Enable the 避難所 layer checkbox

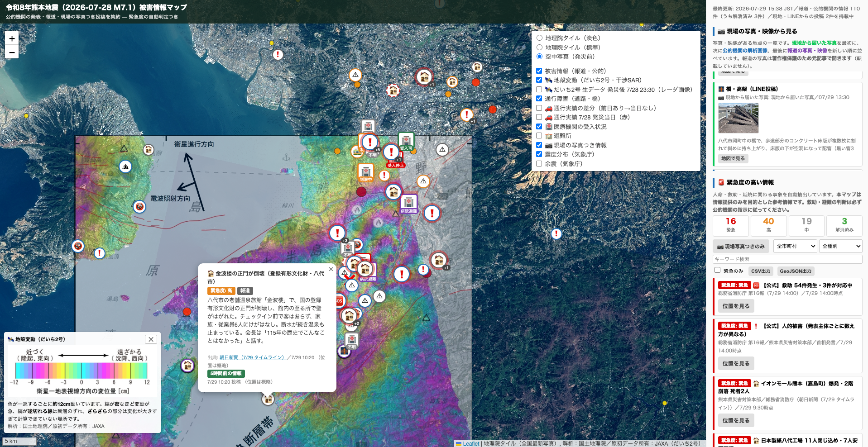539,136
